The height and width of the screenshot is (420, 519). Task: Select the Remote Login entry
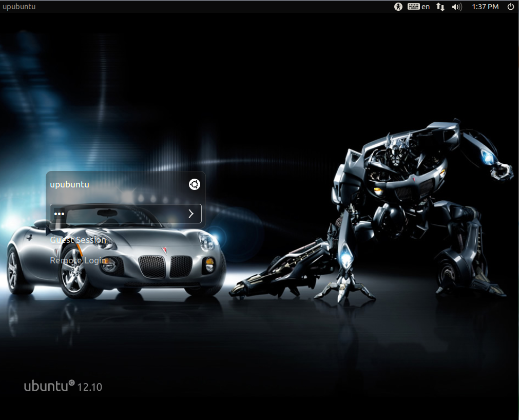78,260
